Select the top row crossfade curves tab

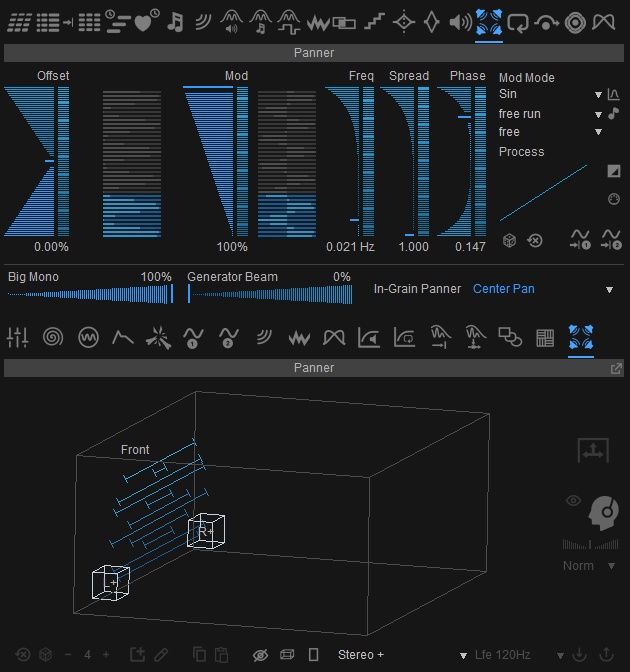pyautogui.click(x=603, y=22)
